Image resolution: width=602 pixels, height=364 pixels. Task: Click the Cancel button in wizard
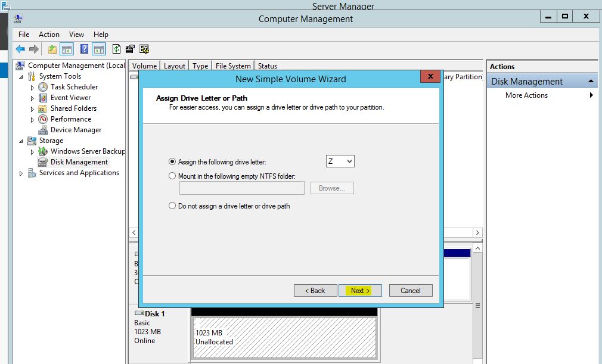point(410,291)
